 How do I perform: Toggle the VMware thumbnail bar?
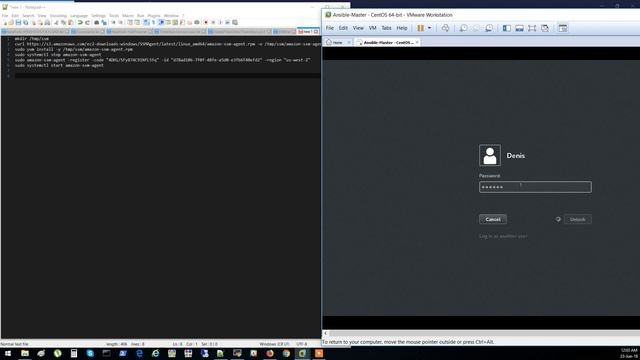(x=519, y=28)
